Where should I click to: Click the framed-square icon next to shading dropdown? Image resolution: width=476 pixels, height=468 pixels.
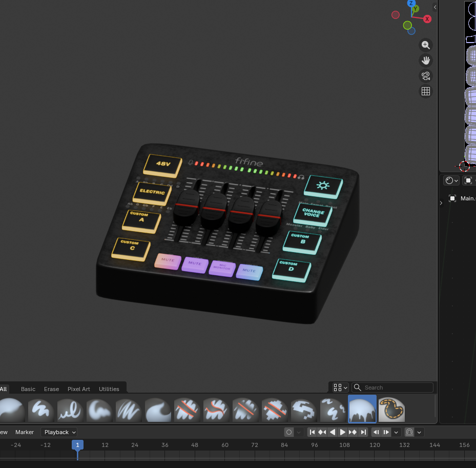(468, 181)
